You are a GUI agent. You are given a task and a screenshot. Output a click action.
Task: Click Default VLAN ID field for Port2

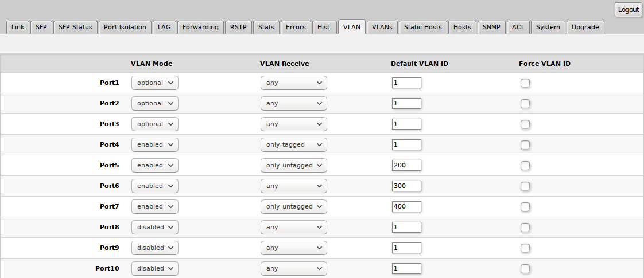pos(406,104)
